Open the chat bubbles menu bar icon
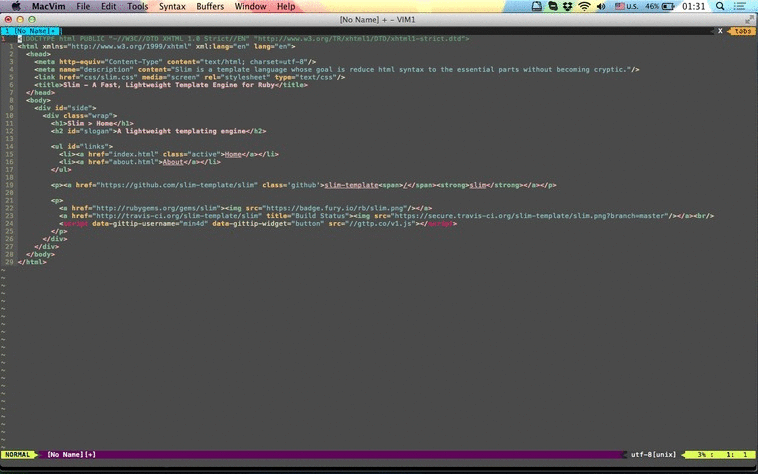Image resolution: width=758 pixels, height=474 pixels. point(553,6)
